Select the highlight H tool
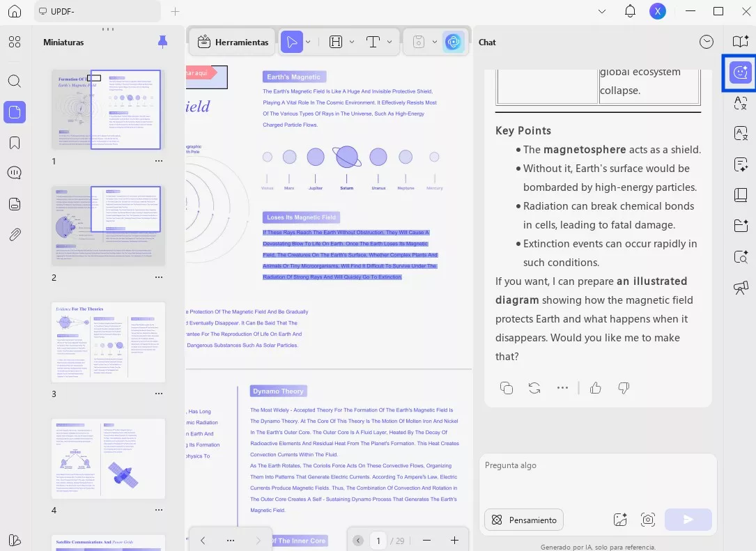This screenshot has height=551, width=756. pyautogui.click(x=336, y=42)
